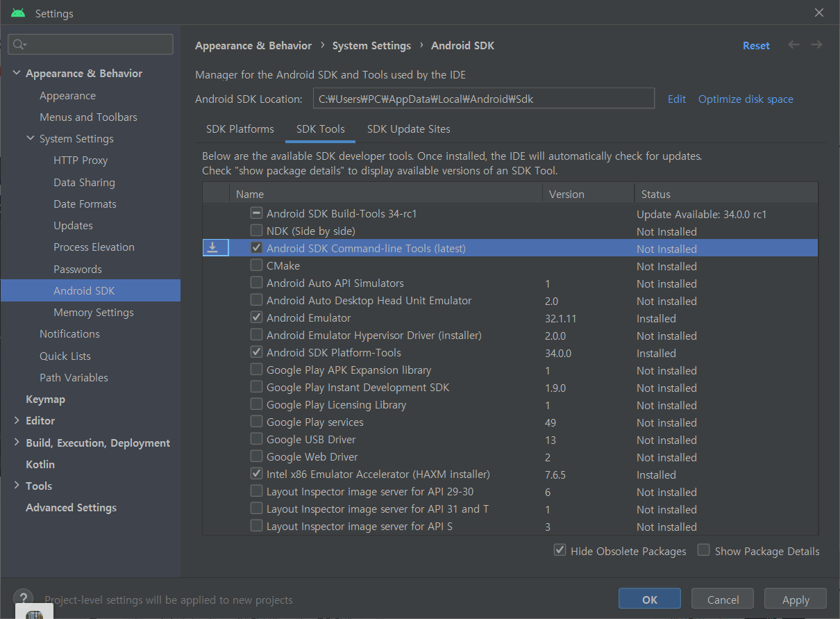Screen dimensions: 840x619
Task: Click the Apply button
Action: [796, 600]
